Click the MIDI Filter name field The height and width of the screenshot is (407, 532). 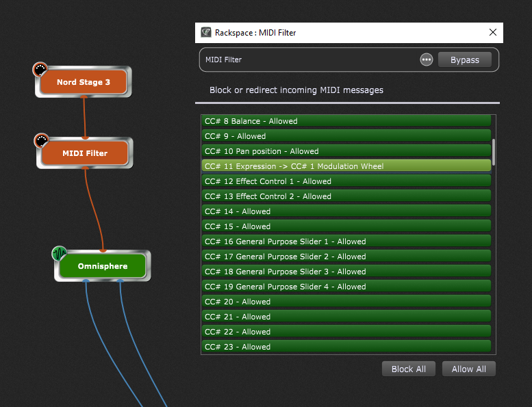click(x=308, y=60)
